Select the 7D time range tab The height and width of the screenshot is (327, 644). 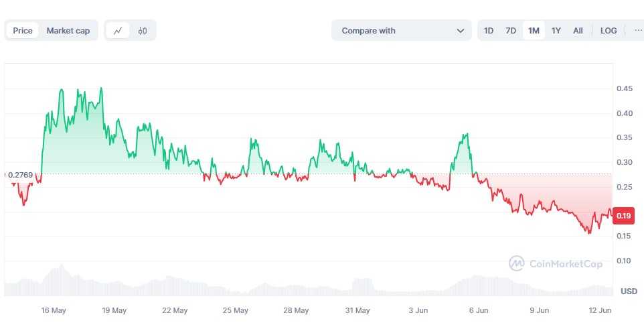coord(511,30)
